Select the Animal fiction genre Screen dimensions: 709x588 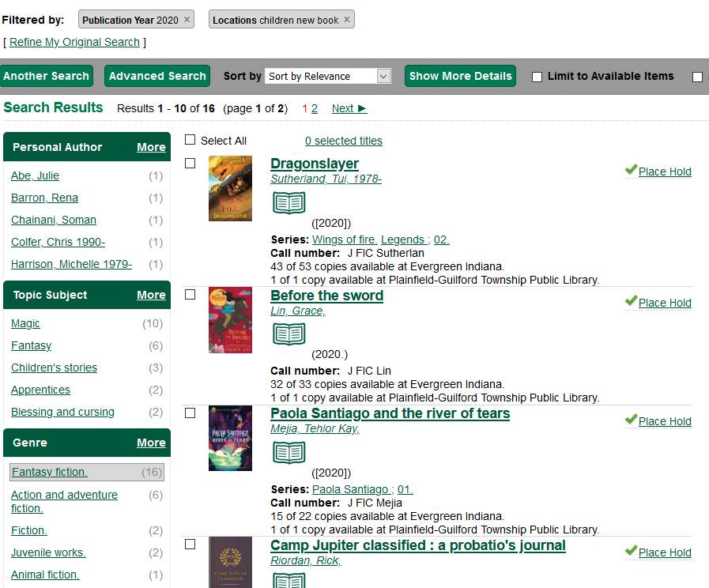pos(45,575)
